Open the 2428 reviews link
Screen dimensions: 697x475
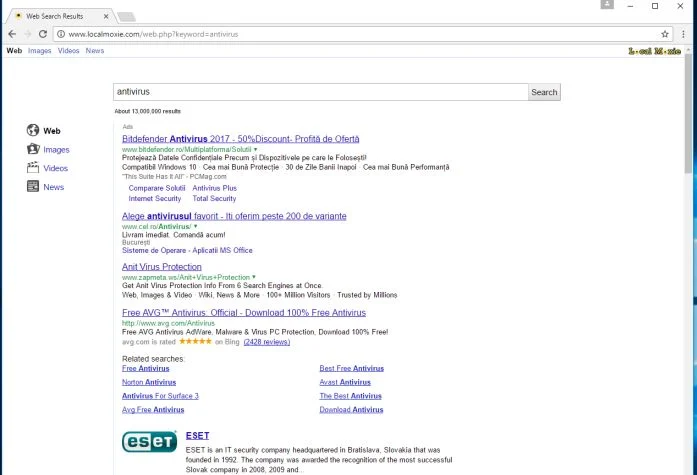(267, 342)
